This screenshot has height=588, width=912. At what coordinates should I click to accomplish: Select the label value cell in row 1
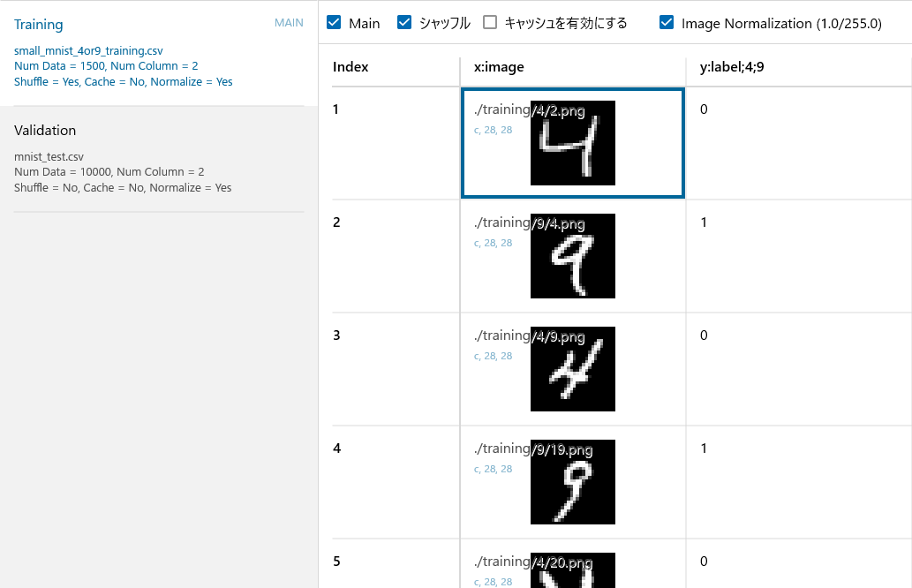tap(704, 109)
